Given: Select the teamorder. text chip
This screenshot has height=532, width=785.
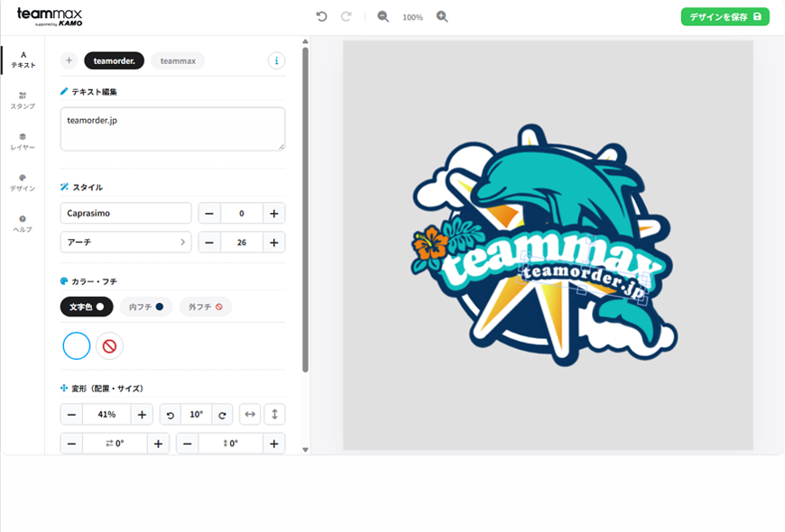Looking at the screenshot, I should (x=115, y=60).
